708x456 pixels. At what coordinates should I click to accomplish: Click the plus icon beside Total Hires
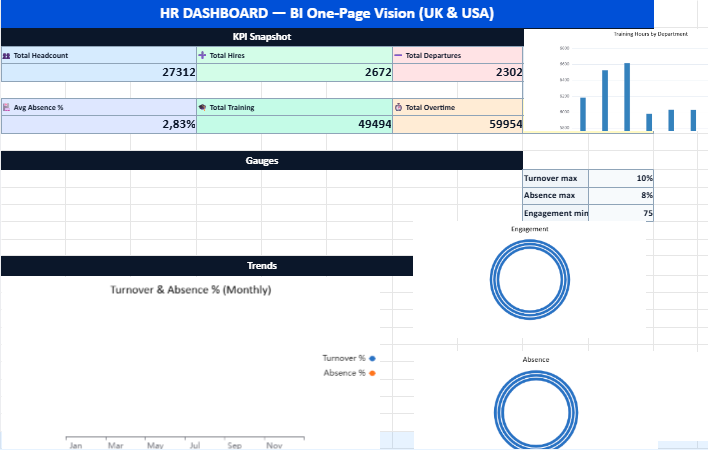(x=203, y=56)
